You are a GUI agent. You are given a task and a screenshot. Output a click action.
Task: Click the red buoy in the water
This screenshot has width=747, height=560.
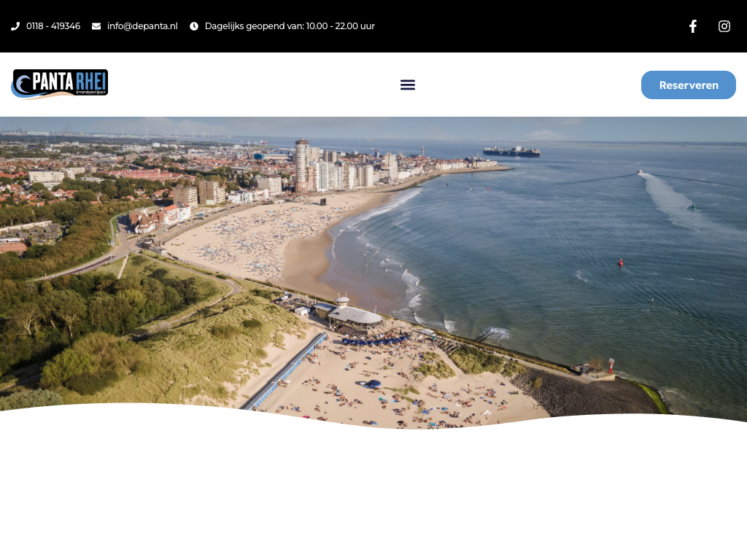coord(621,262)
